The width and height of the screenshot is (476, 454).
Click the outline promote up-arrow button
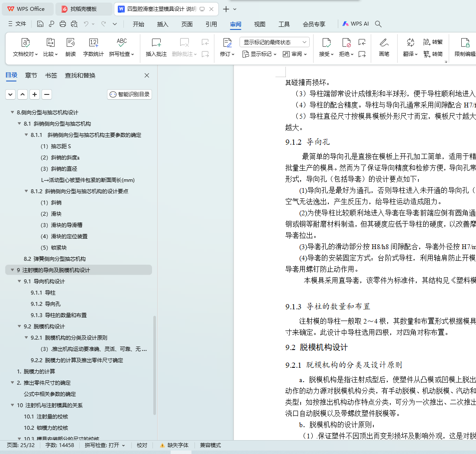click(23, 94)
